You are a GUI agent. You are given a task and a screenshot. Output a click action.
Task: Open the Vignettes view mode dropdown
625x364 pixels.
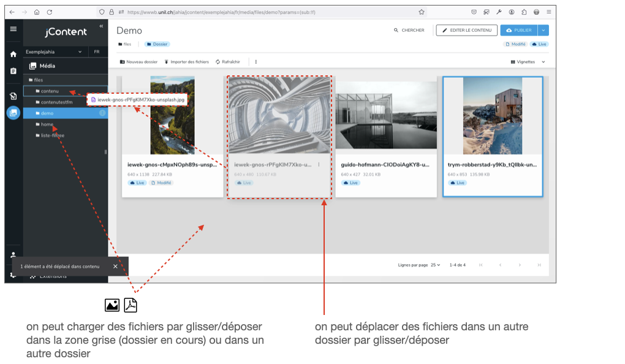pos(528,62)
